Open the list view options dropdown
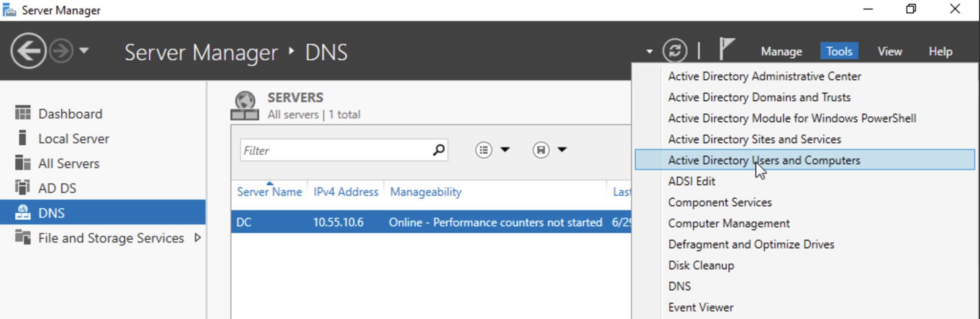 click(x=492, y=150)
